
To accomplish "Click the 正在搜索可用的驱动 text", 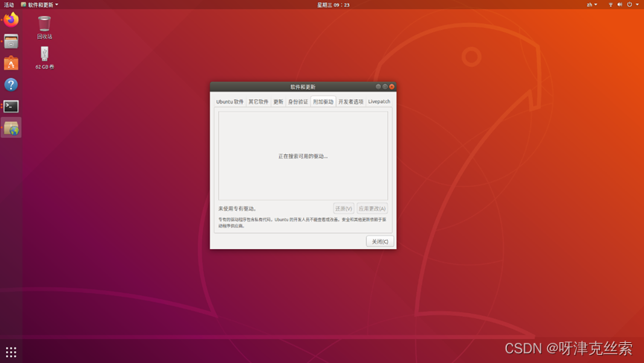I will [303, 157].
